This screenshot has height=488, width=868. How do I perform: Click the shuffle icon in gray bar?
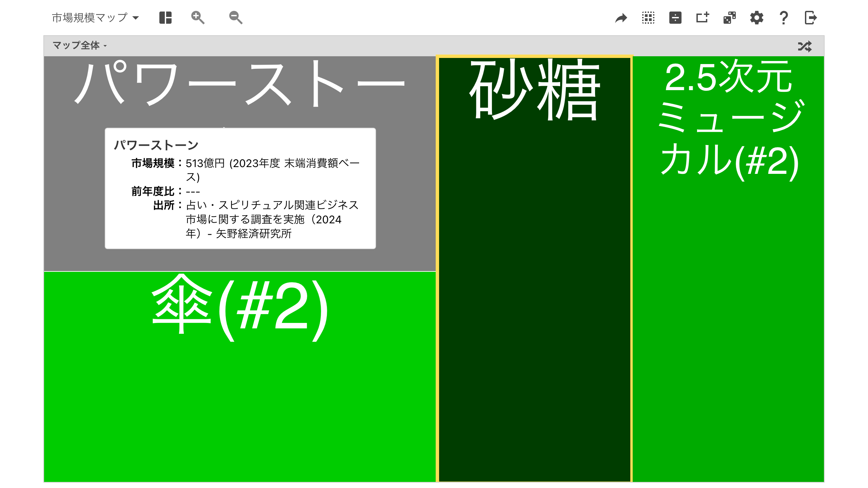tap(805, 46)
